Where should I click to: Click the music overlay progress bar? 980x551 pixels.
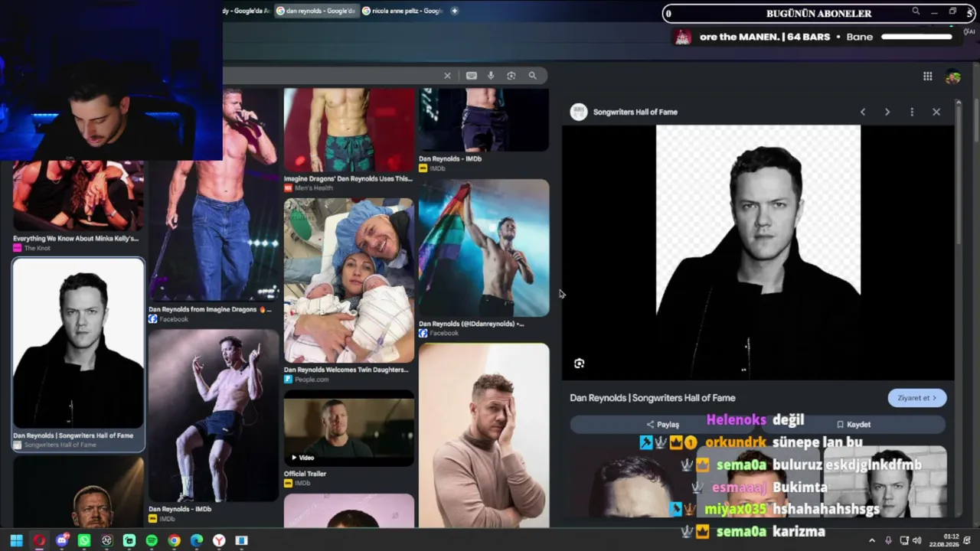pyautogui.click(x=916, y=37)
